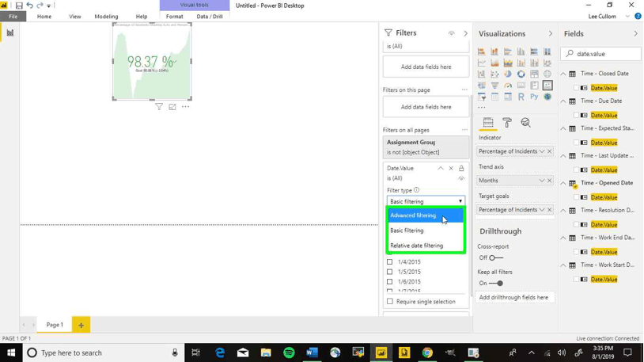Select the R script visual
The height and width of the screenshot is (362, 644).
[x=521, y=97]
